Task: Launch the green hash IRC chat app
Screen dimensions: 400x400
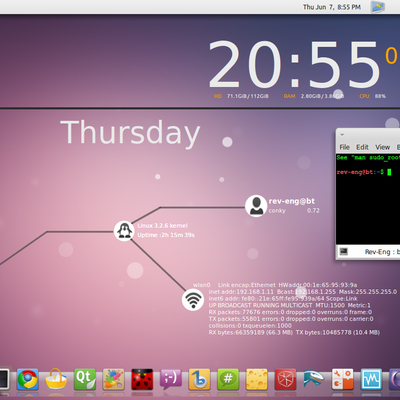Action: pyautogui.click(x=228, y=379)
